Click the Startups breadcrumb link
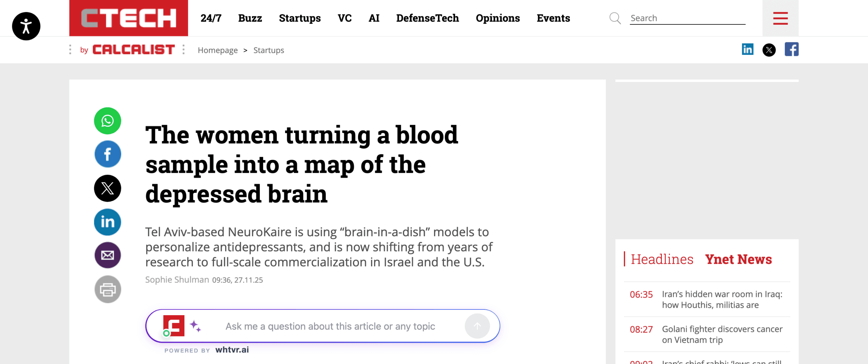868x364 pixels. (x=269, y=50)
